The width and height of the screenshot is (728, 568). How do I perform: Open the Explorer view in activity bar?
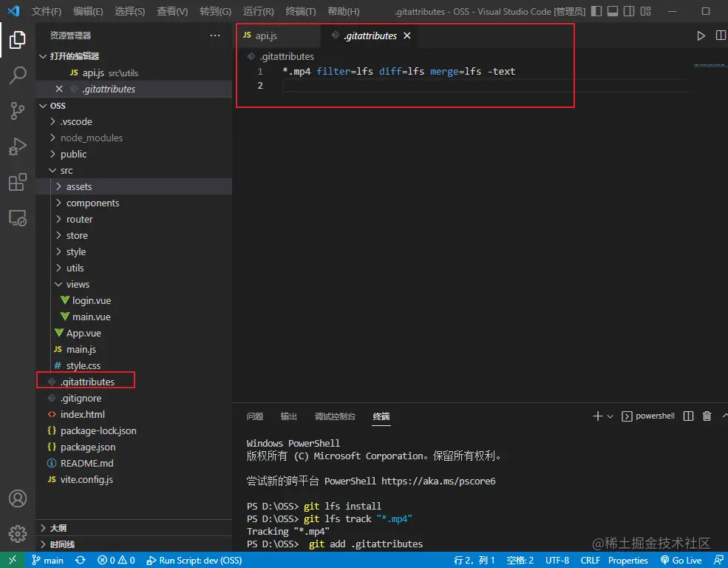coord(17,39)
